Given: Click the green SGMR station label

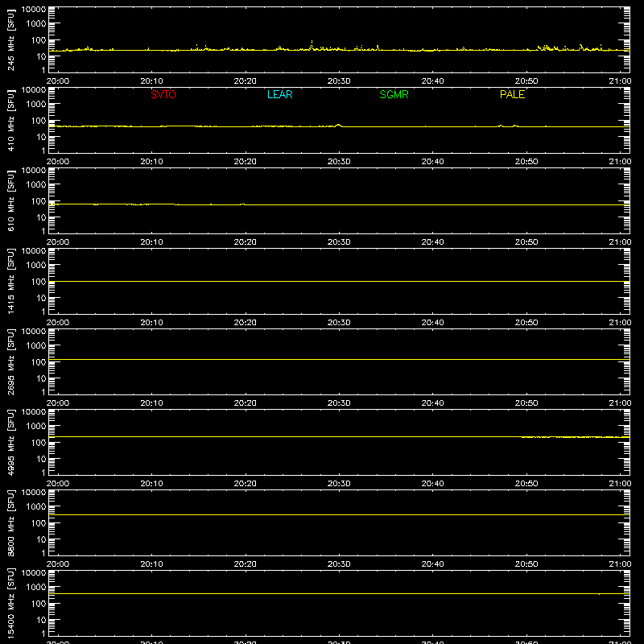Looking at the screenshot, I should [394, 94].
